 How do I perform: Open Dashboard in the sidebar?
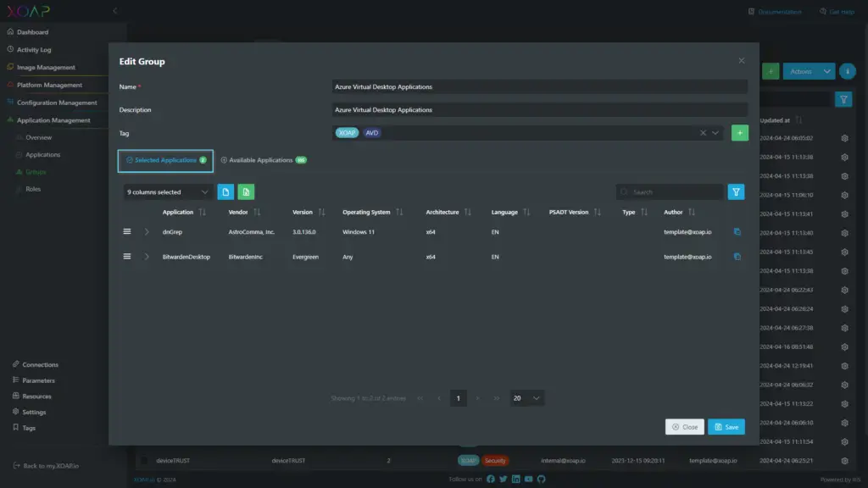[x=33, y=32]
